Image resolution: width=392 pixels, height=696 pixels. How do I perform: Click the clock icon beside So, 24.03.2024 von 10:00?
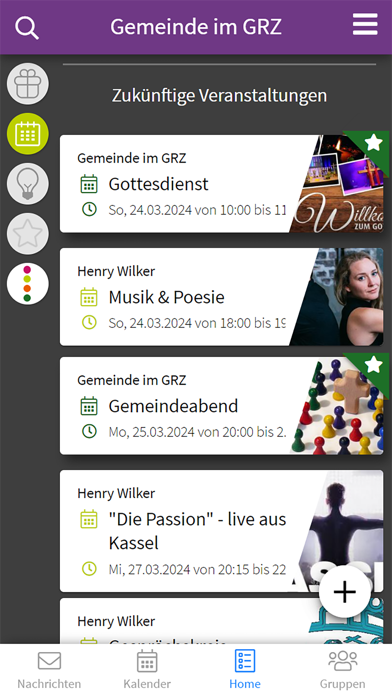[89, 209]
